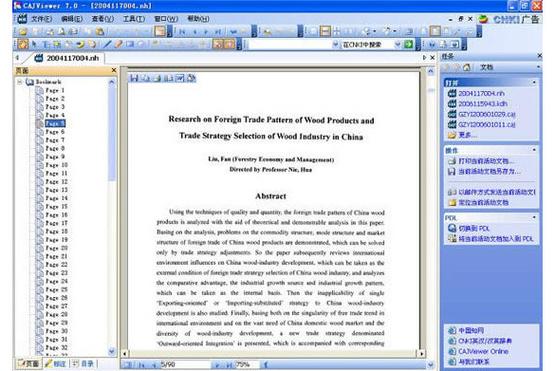Select the arrow pointer tool icon
The height and width of the screenshot is (371, 555).
(x=34, y=44)
